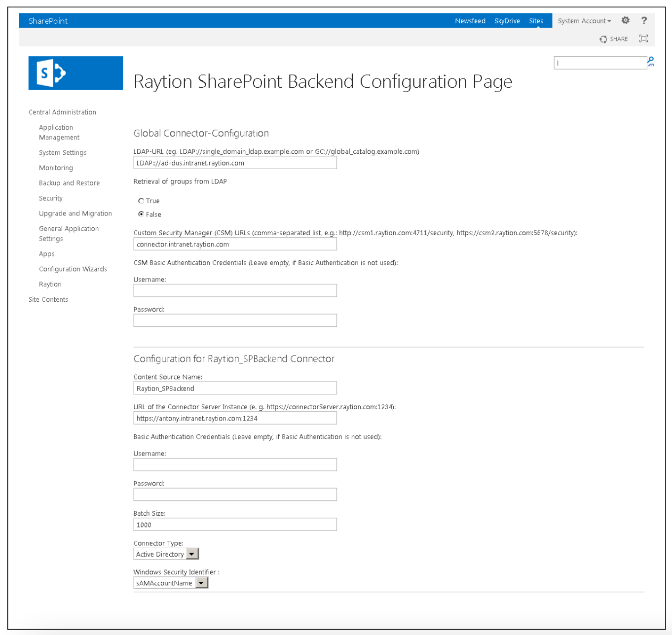Navigate to Backup and Restore

tap(69, 183)
